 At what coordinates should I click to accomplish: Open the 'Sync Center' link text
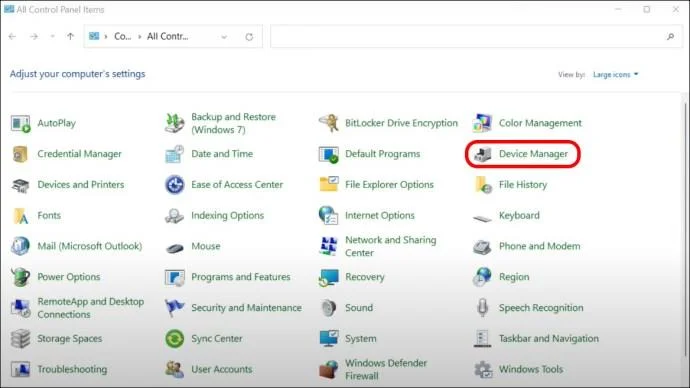(x=217, y=339)
